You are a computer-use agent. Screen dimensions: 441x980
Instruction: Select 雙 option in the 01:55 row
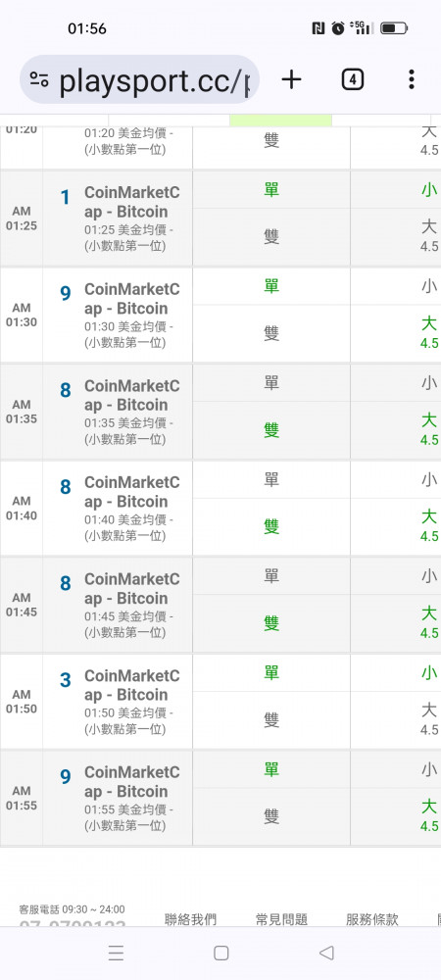tap(271, 816)
